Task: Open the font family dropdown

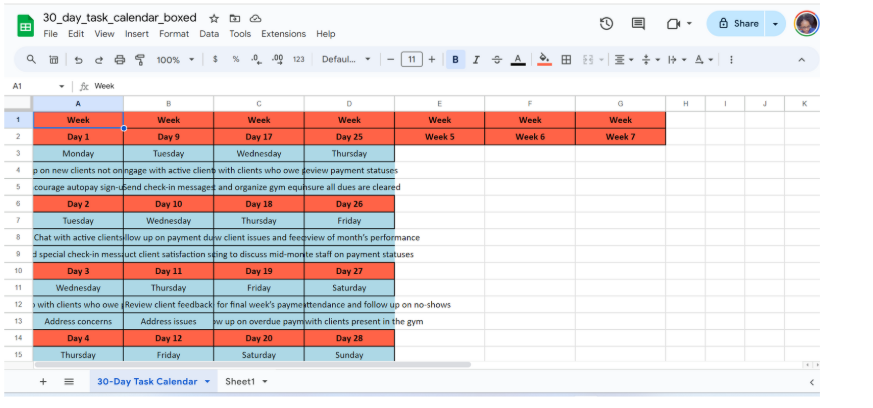Action: [x=346, y=60]
